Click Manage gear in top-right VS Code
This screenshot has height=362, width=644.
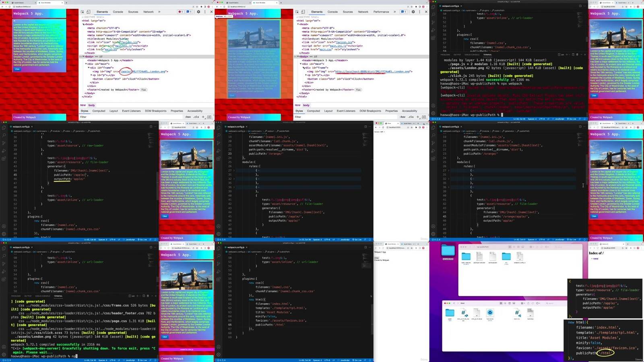pyautogui.click(x=433, y=113)
